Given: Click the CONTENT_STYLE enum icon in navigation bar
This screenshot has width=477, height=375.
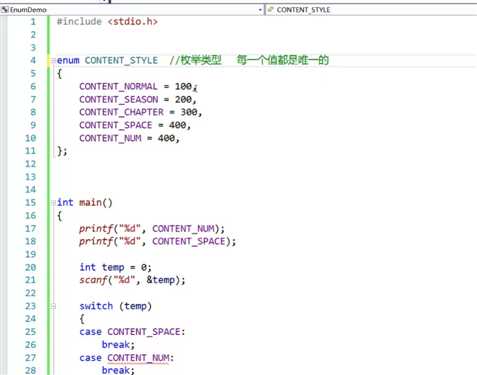Looking at the screenshot, I should pos(270,10).
